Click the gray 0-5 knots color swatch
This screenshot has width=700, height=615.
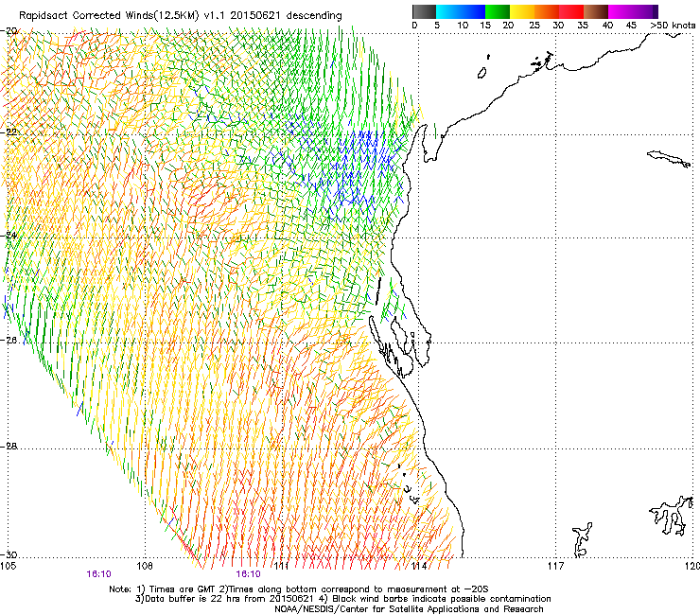[x=424, y=11]
